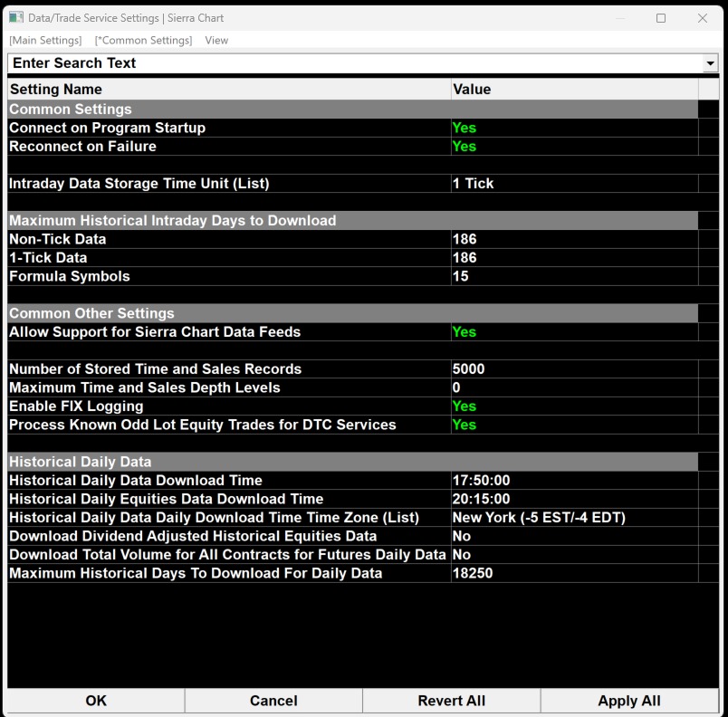Expand the search text dropdown arrow
The height and width of the screenshot is (717, 728).
click(x=710, y=63)
